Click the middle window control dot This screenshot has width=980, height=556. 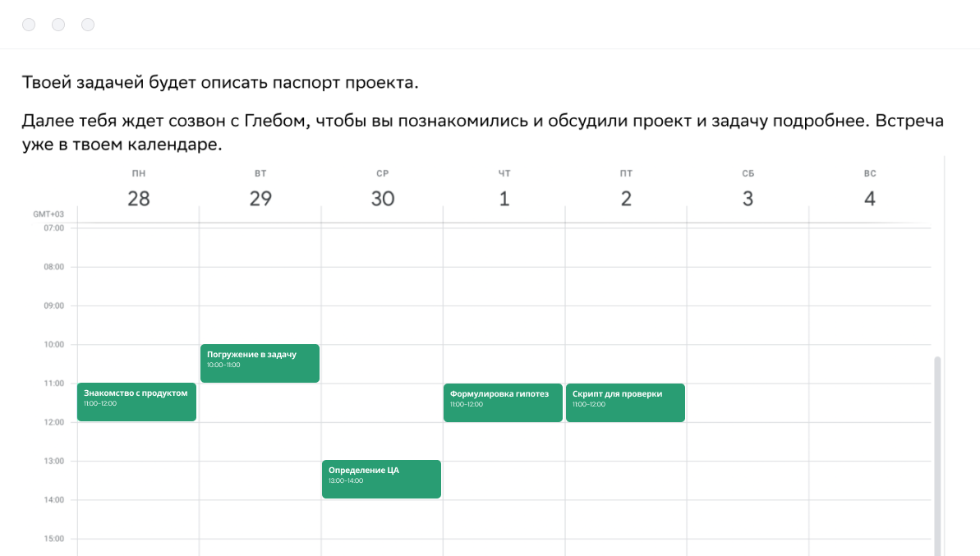click(58, 25)
